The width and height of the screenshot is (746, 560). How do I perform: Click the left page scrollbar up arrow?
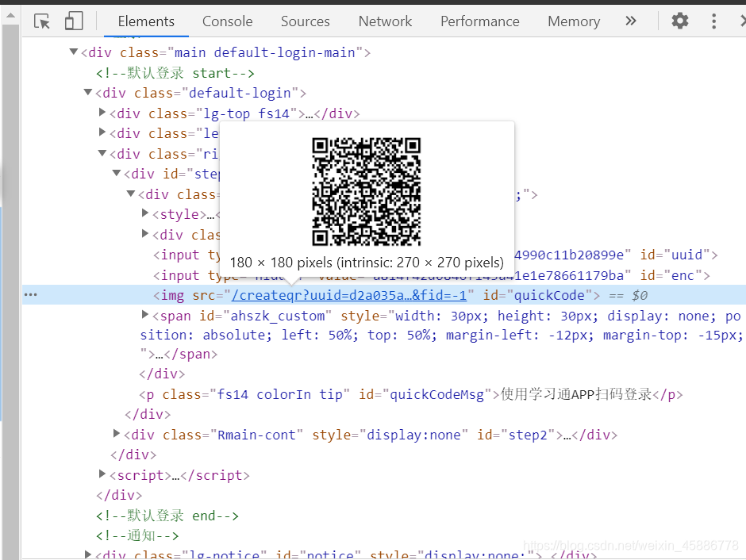tap(10, 16)
